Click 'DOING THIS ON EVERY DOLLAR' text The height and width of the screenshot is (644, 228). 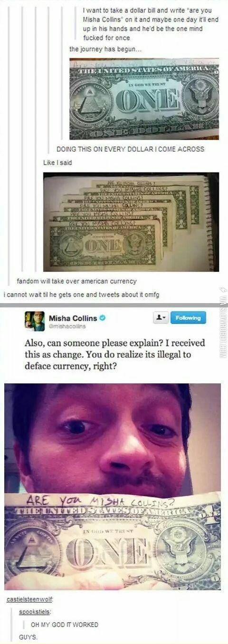(x=130, y=149)
